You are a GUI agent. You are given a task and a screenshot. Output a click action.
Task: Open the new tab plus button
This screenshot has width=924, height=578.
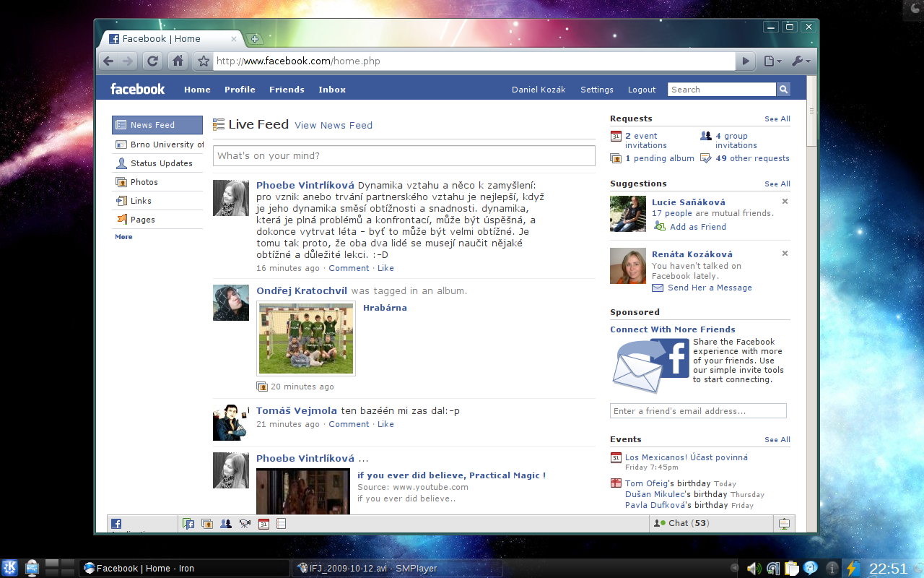[x=255, y=39]
